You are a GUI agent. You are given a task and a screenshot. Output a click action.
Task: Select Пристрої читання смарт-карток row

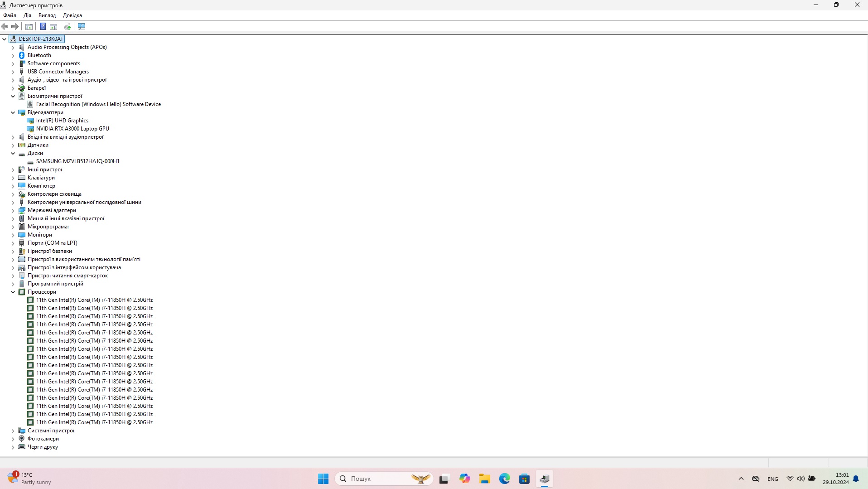pyautogui.click(x=68, y=276)
